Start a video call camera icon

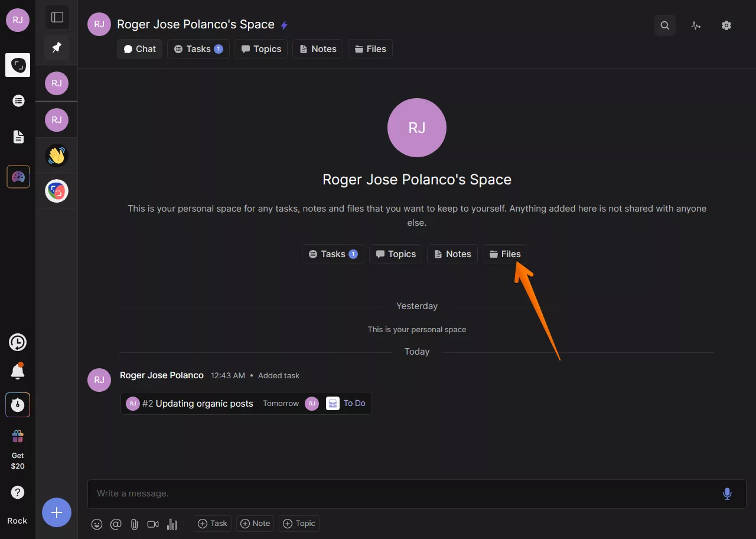[153, 524]
